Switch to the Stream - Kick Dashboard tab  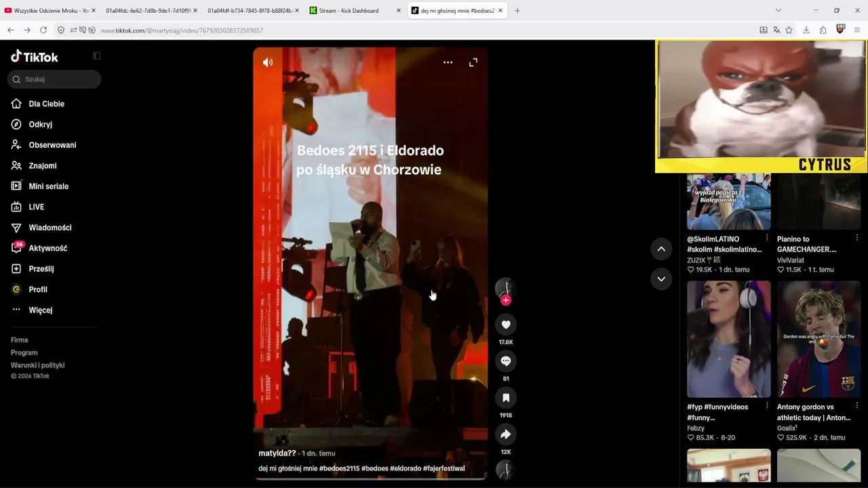(x=354, y=11)
